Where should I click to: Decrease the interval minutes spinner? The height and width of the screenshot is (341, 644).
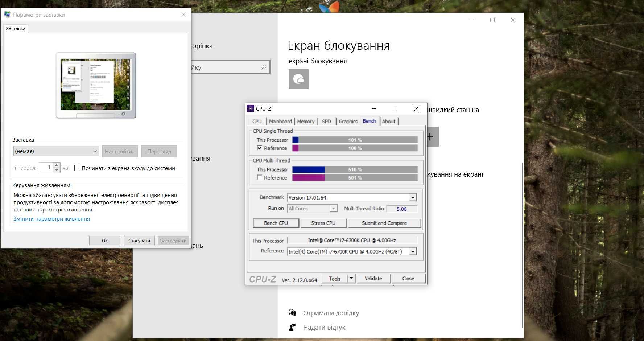pos(56,170)
